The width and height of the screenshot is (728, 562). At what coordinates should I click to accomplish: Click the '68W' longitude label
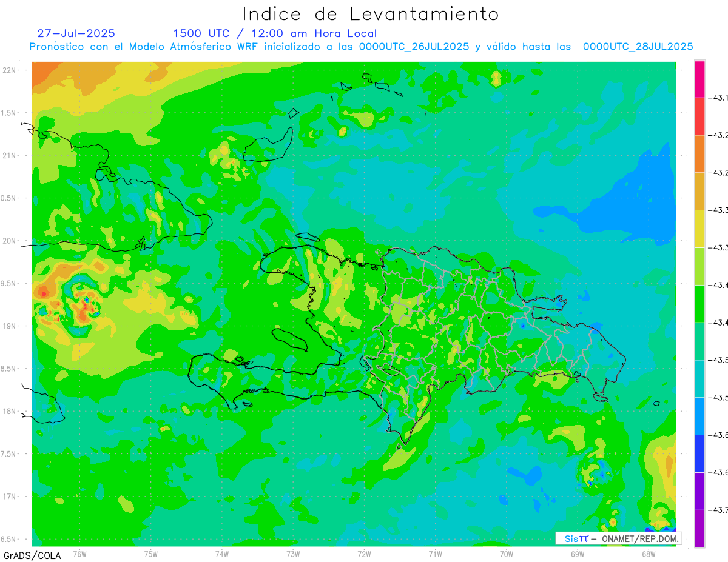coord(649,554)
